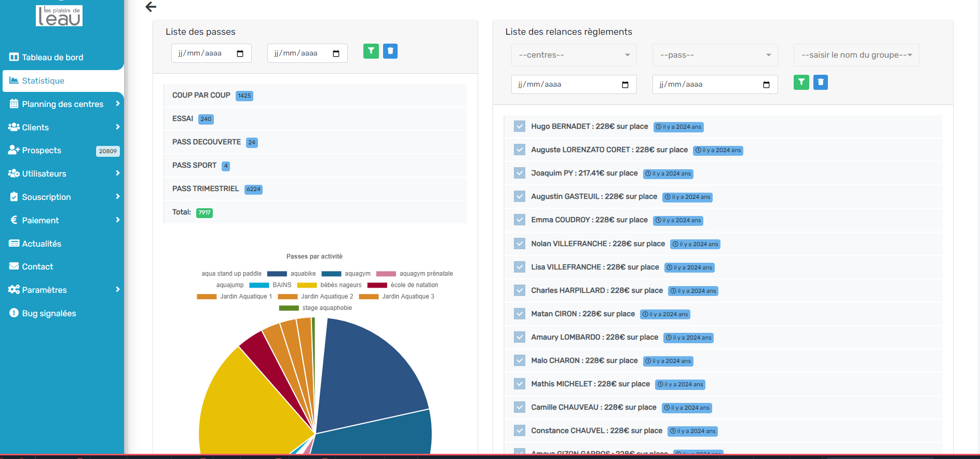Screen dimensions: 980x459
Task: Go to Actualités in the sidebar
Action: pos(42,244)
